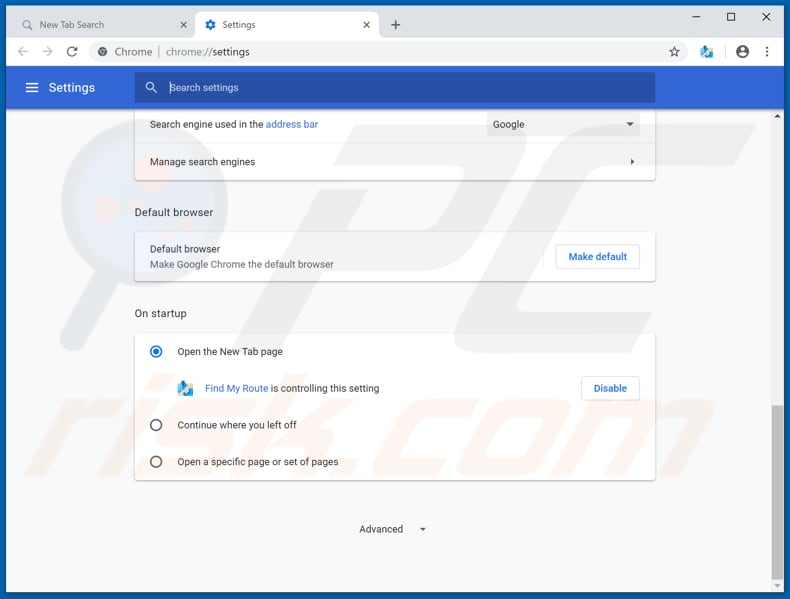This screenshot has width=790, height=599.
Task: Open the address bar link
Action: tap(292, 124)
